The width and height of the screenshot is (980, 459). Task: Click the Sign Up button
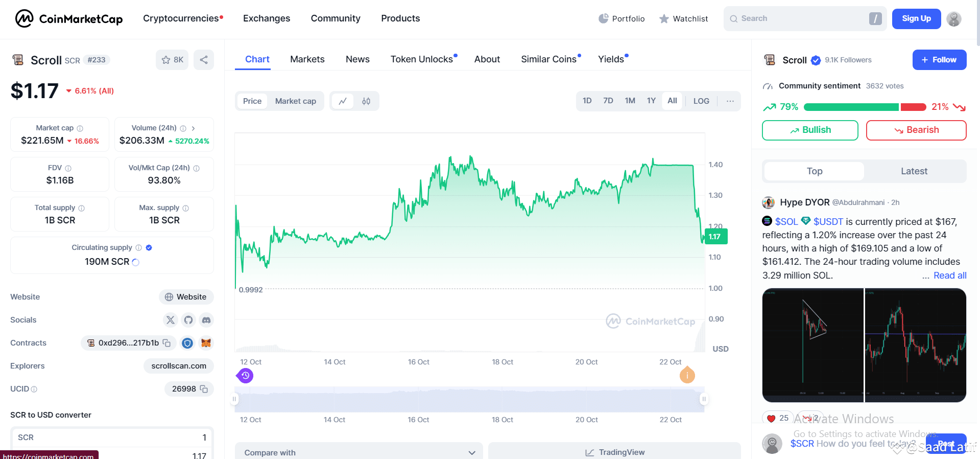tap(917, 19)
